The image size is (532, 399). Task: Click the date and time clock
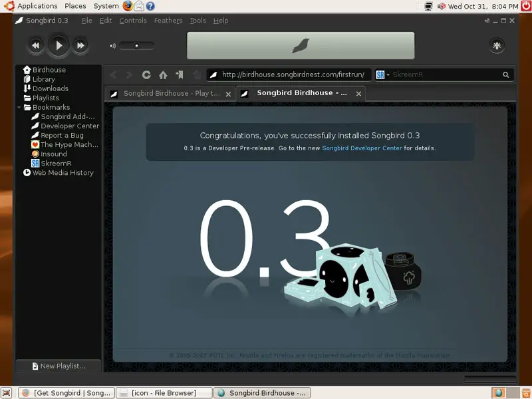(483, 6)
